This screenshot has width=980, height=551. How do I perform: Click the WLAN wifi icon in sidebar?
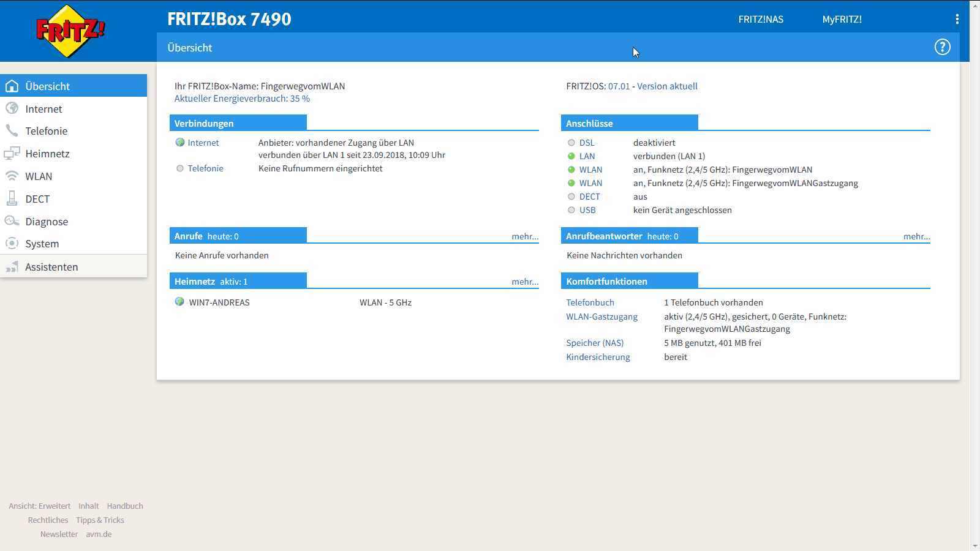click(x=12, y=176)
